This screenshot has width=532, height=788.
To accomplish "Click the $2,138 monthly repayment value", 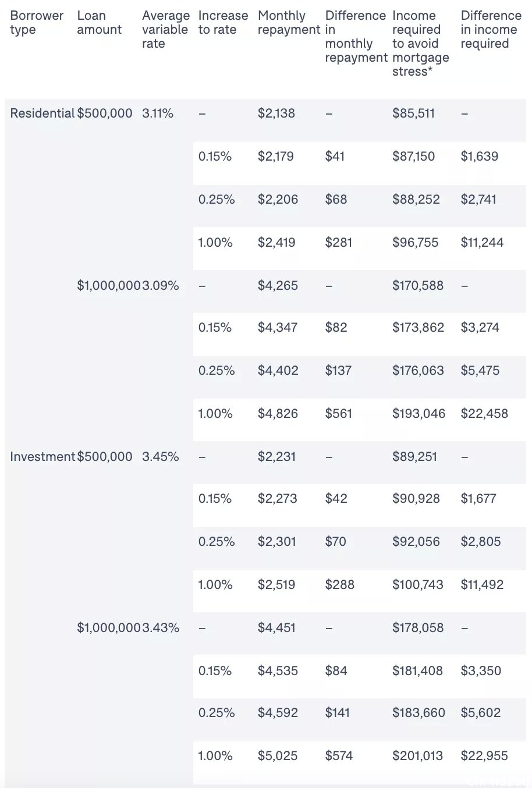I will pos(276,113).
